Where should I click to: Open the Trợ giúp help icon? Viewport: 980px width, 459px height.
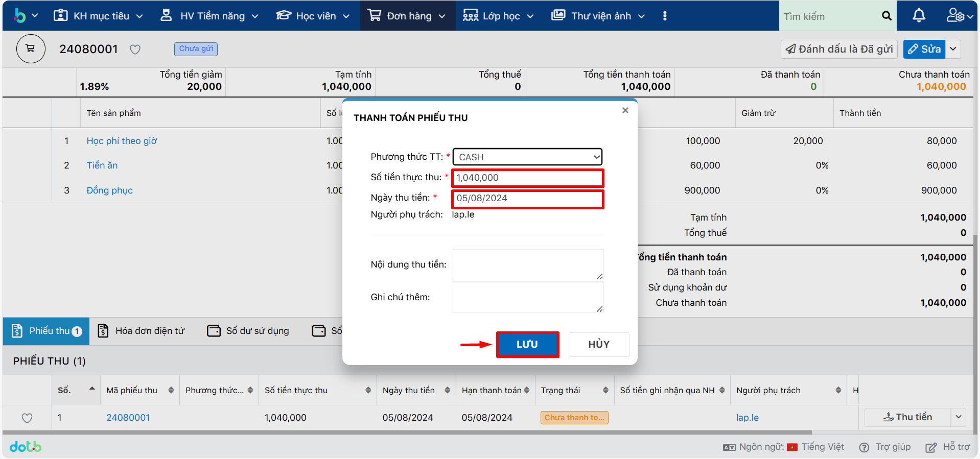(x=864, y=447)
